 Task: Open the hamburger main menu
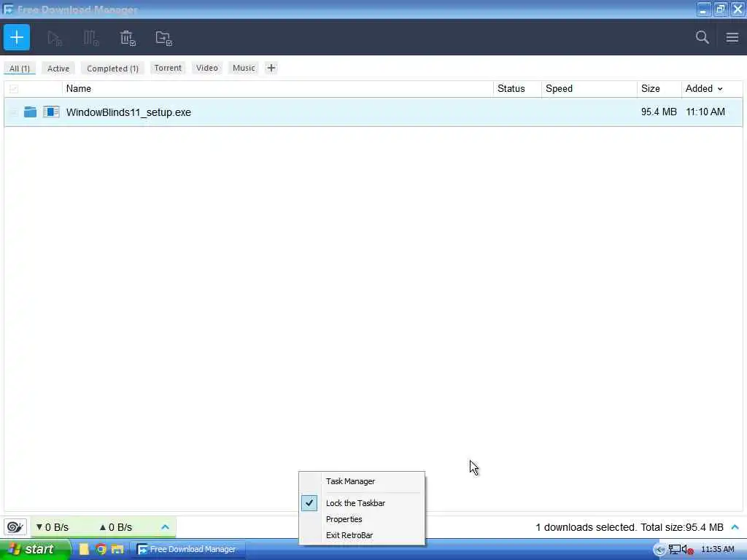coord(732,37)
